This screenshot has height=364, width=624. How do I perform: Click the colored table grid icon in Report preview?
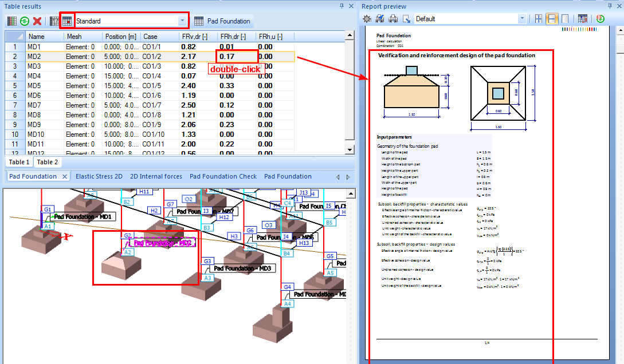pos(583,19)
